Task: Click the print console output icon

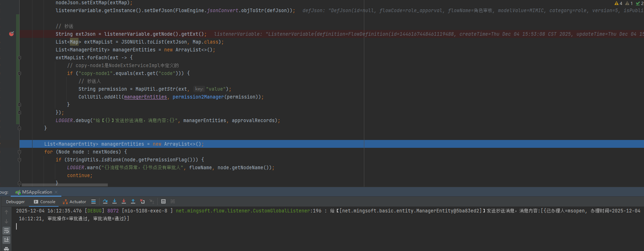Action: pyautogui.click(x=6, y=249)
